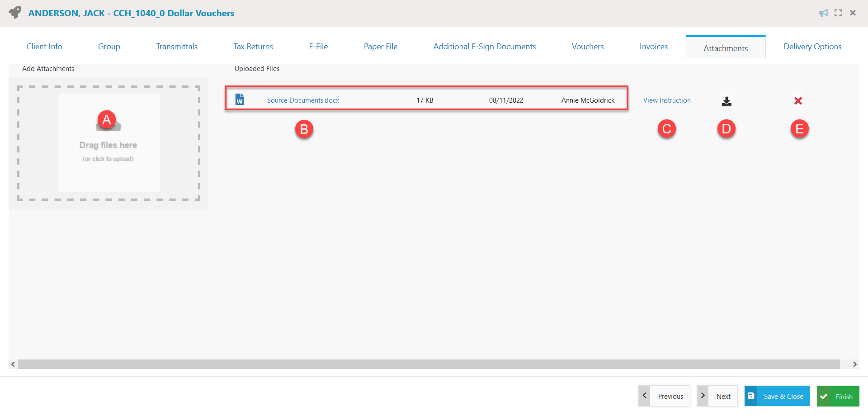Click the right chevron on the Next button
868x416 pixels.
tap(703, 395)
